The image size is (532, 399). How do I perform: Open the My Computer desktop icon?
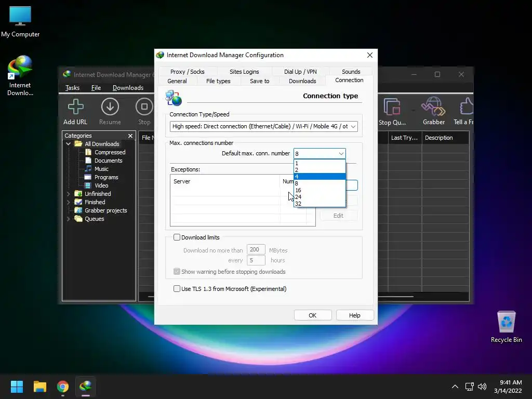[x=20, y=21]
